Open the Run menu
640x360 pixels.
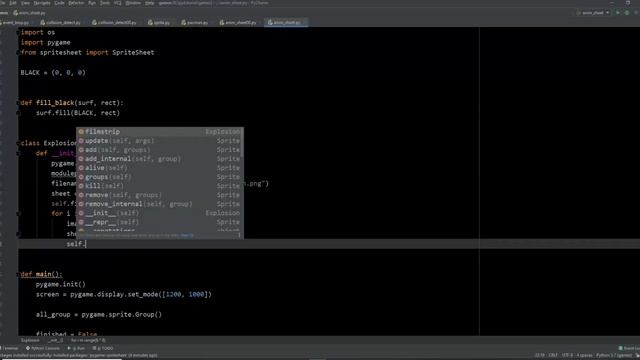[92, 3]
